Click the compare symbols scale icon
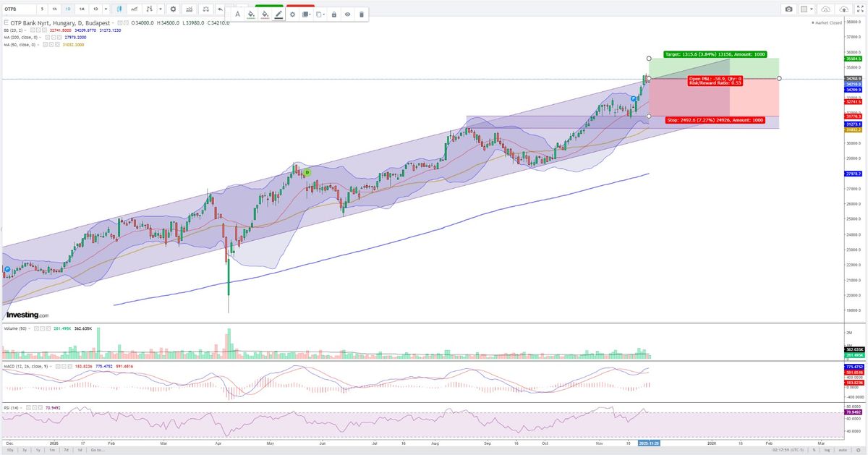This screenshot has width=868, height=455. pos(205,9)
